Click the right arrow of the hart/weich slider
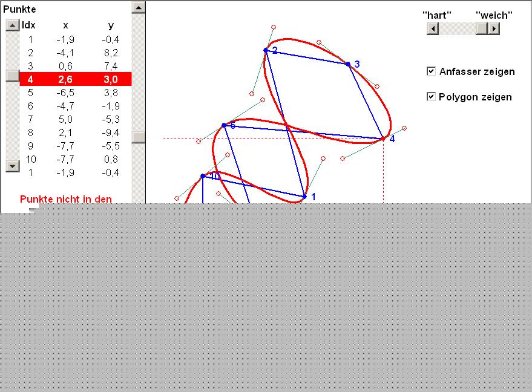This screenshot has height=392, width=532. pyautogui.click(x=494, y=29)
